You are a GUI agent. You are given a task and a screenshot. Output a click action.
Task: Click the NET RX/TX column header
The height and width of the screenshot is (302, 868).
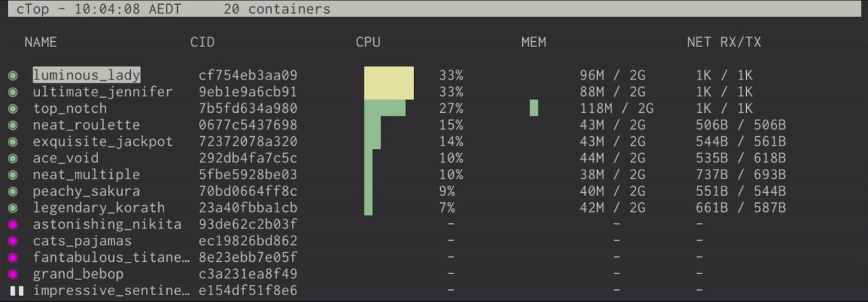724,42
